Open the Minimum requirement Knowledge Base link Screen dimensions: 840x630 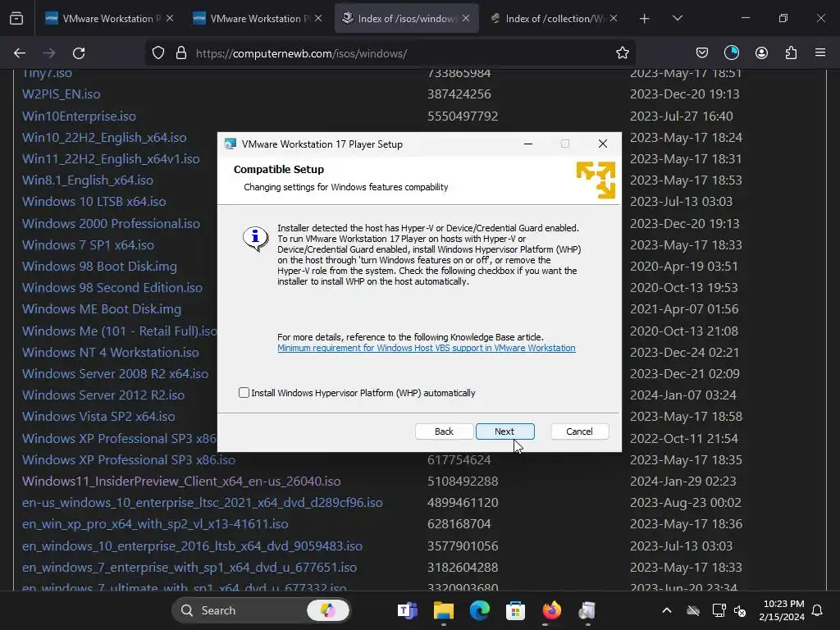427,348
